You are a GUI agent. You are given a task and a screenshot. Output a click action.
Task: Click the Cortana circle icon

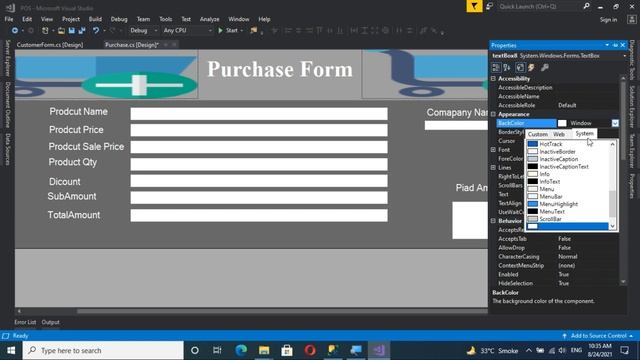click(x=195, y=350)
